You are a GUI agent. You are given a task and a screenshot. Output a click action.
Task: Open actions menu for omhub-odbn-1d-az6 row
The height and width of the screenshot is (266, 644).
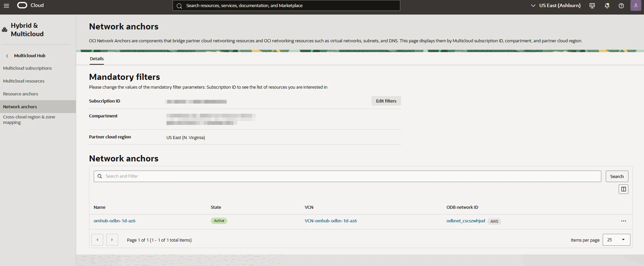pos(623,221)
